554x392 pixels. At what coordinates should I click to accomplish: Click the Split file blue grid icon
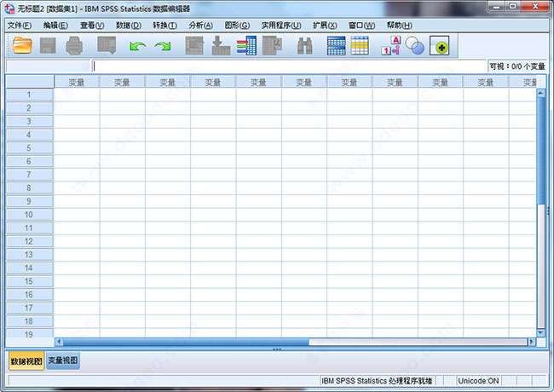coord(337,45)
